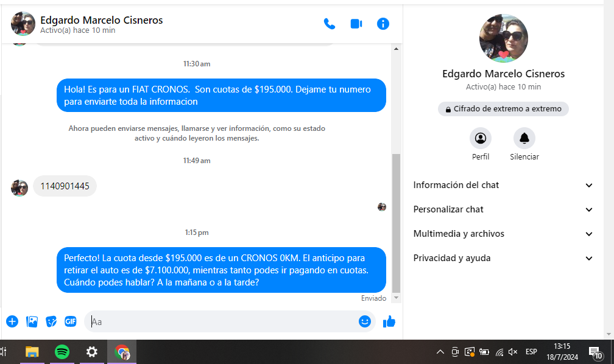Viewport: 614px width, 364px height.
Task: Start a video call in chat header
Action: 356,24
